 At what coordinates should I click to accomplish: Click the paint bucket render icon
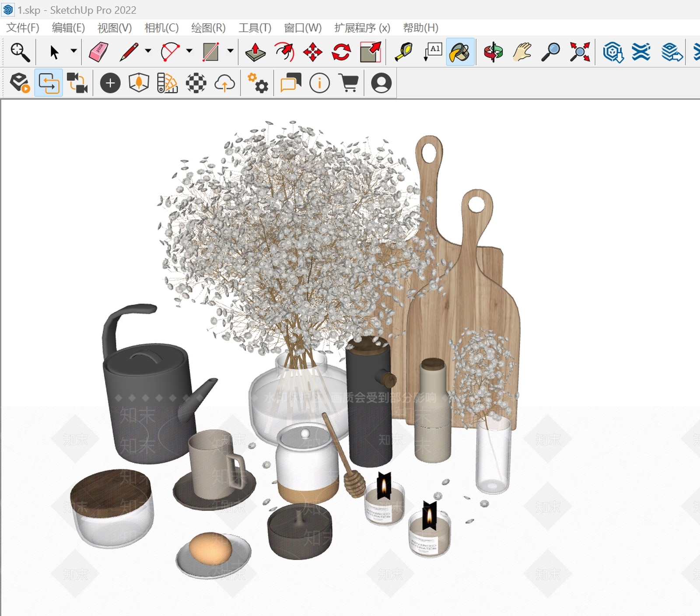tap(20, 83)
